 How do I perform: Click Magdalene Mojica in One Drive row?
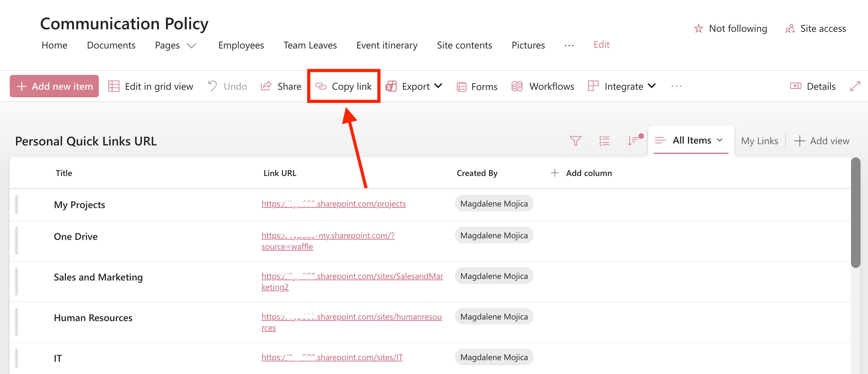(494, 235)
